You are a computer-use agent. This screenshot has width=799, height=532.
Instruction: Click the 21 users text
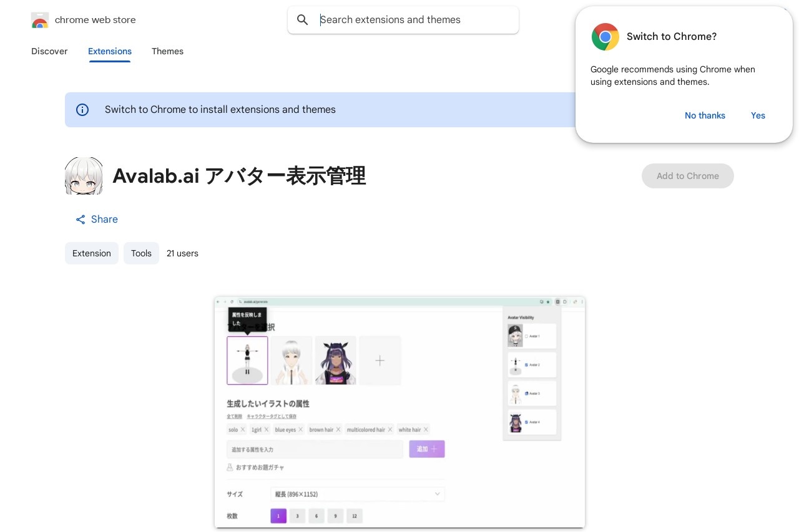coord(182,253)
